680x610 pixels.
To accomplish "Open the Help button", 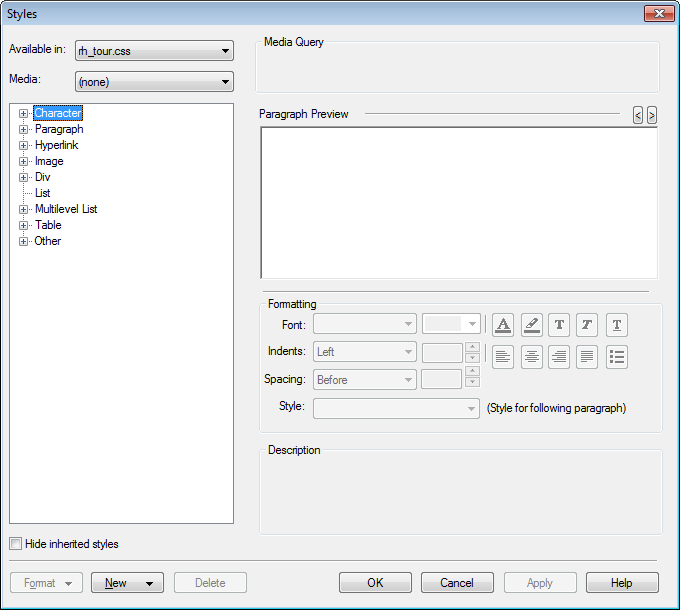I will [x=621, y=583].
